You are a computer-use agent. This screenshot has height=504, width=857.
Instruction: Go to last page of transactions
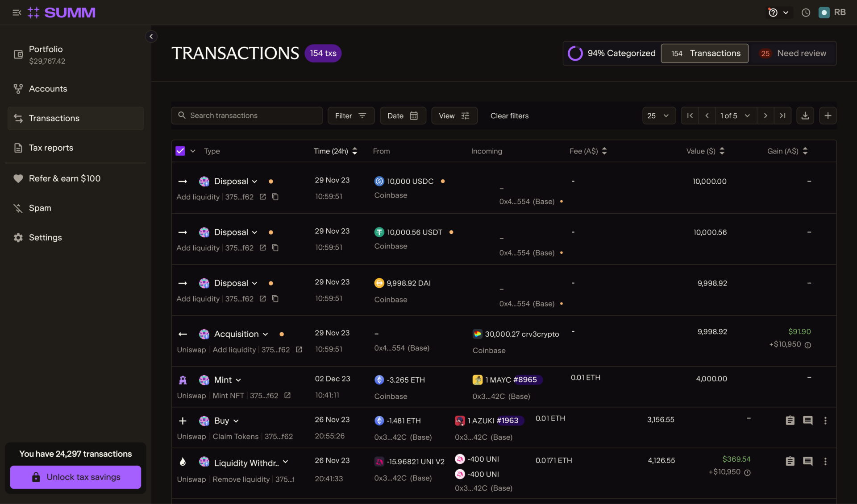[782, 116]
